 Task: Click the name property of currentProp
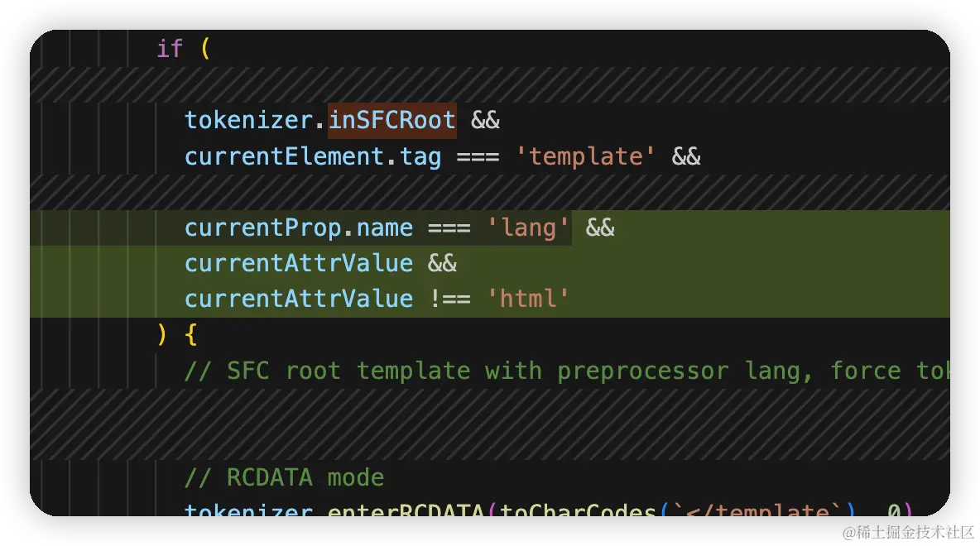pos(385,228)
